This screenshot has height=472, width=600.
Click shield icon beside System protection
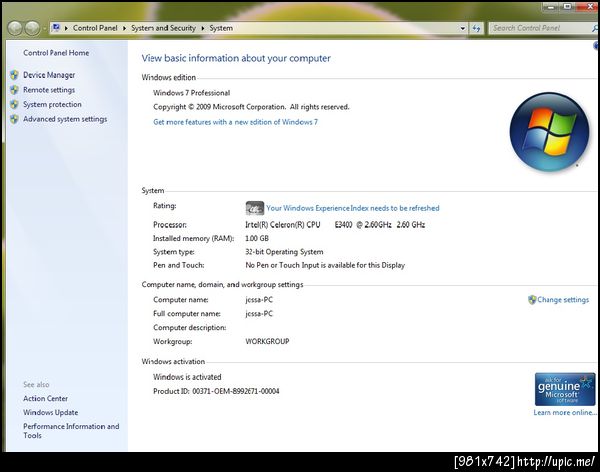pyautogui.click(x=14, y=104)
